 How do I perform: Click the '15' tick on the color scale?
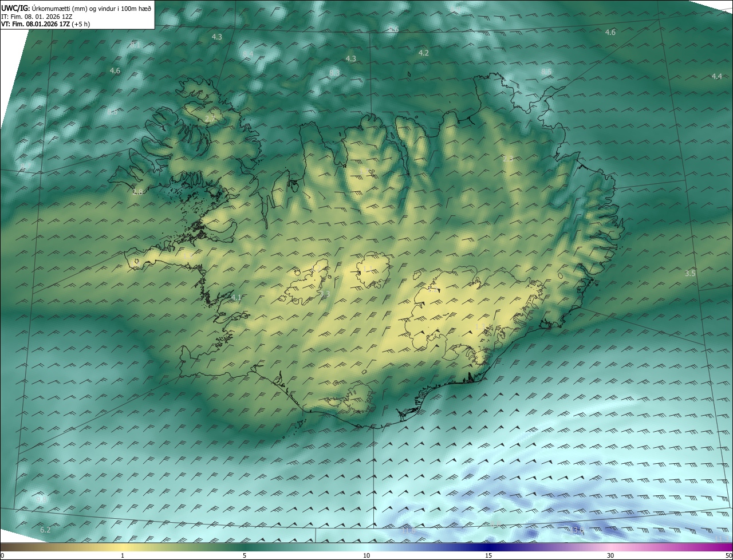(488, 555)
